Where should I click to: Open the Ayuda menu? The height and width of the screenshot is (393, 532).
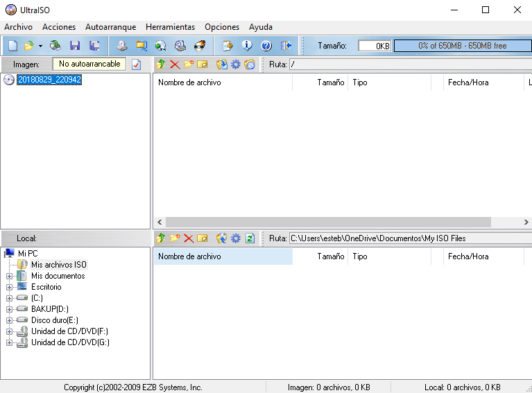click(261, 27)
